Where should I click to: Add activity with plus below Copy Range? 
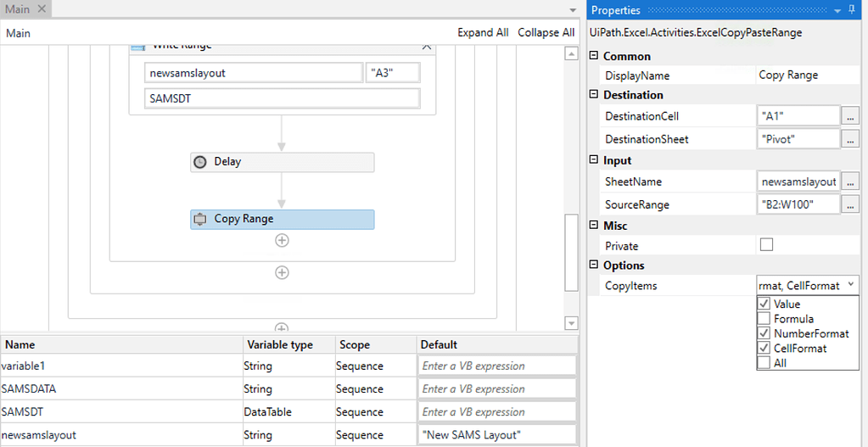(x=283, y=240)
